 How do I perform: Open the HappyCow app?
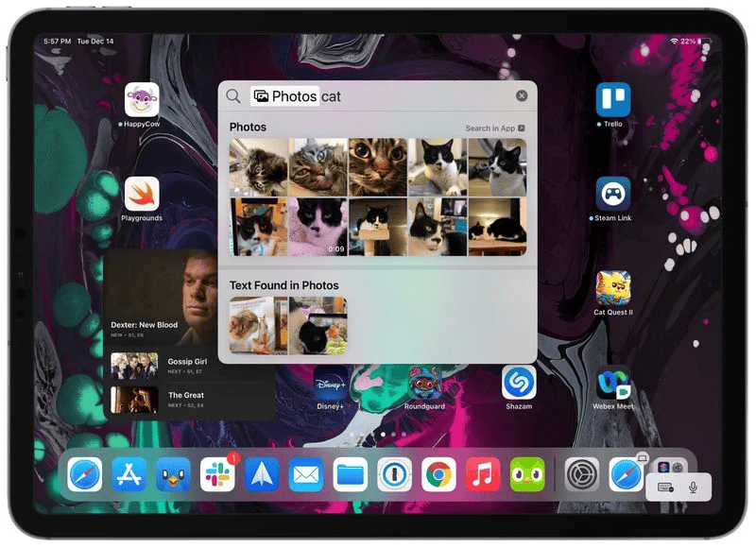[142, 99]
